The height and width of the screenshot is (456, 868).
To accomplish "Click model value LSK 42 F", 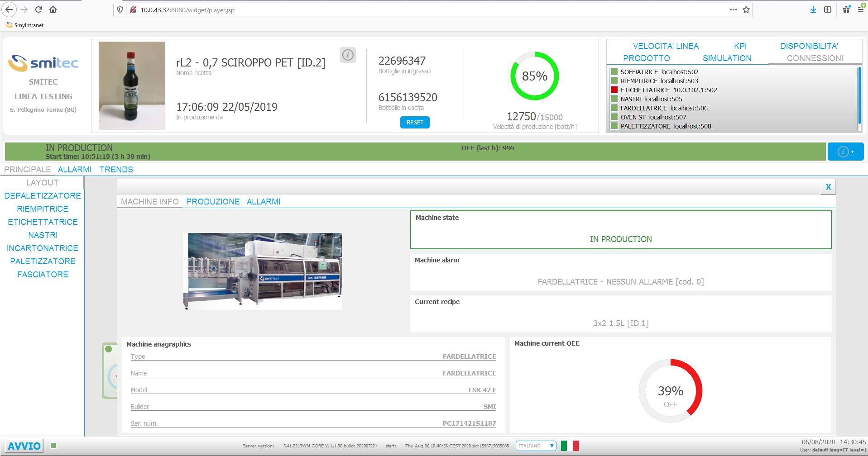I will (482, 390).
